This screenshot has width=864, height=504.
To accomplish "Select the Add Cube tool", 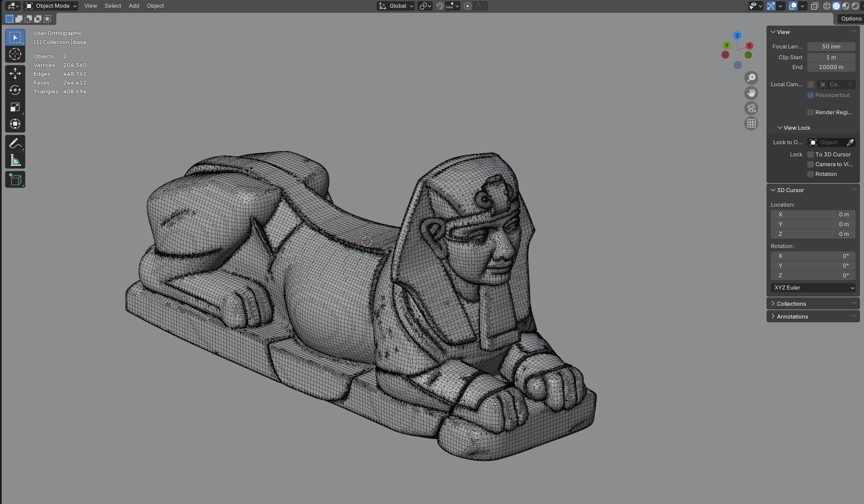I will click(15, 180).
